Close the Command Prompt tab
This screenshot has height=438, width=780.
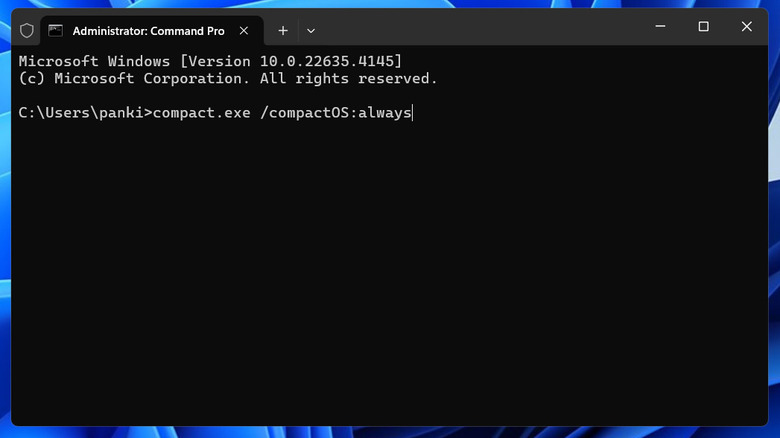pos(244,31)
